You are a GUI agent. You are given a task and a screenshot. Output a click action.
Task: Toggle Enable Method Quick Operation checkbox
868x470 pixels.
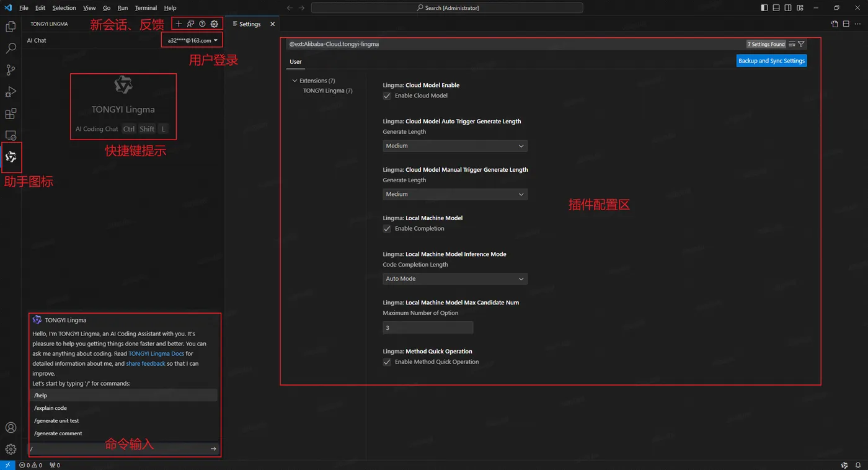(x=387, y=361)
